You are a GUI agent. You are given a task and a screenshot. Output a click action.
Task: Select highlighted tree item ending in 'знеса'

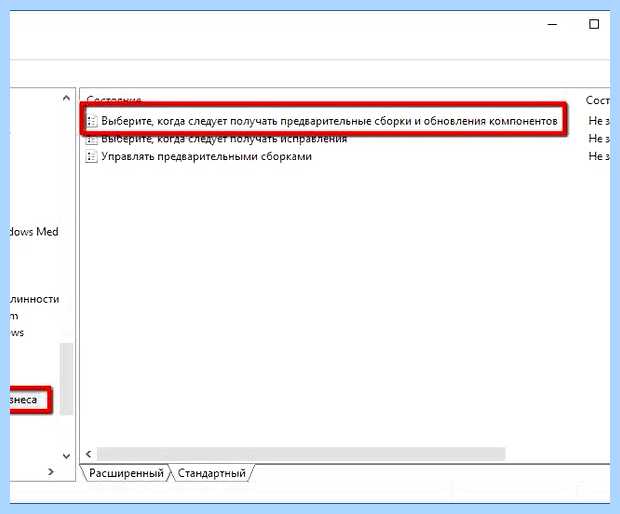tap(24, 400)
